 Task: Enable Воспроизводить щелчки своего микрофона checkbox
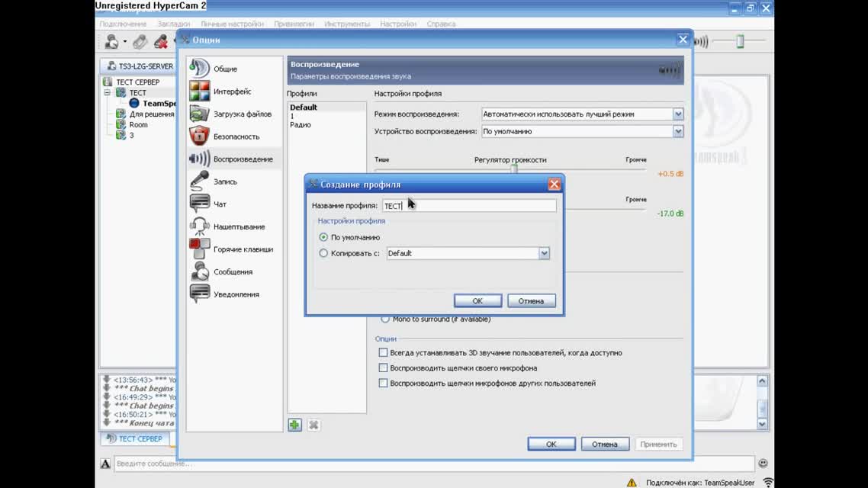(383, 368)
